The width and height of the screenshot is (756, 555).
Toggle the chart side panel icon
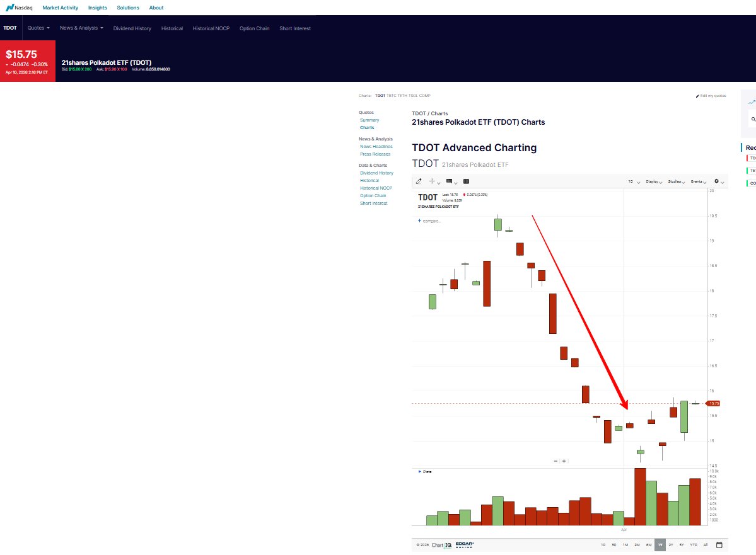click(466, 181)
